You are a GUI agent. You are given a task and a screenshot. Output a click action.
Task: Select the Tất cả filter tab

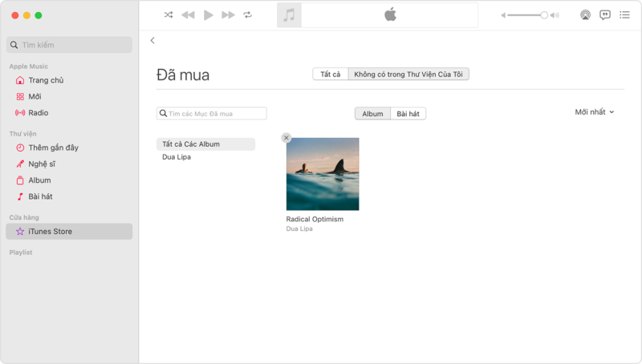pos(331,75)
